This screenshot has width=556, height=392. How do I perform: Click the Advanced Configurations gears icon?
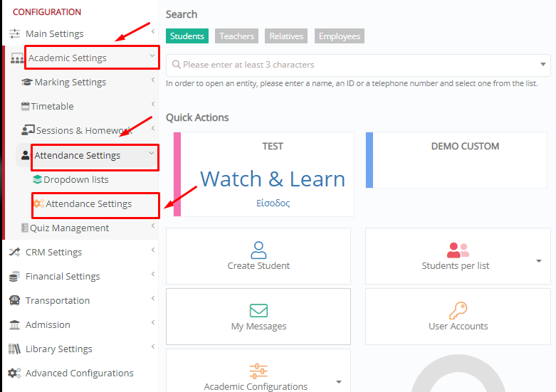pyautogui.click(x=14, y=373)
